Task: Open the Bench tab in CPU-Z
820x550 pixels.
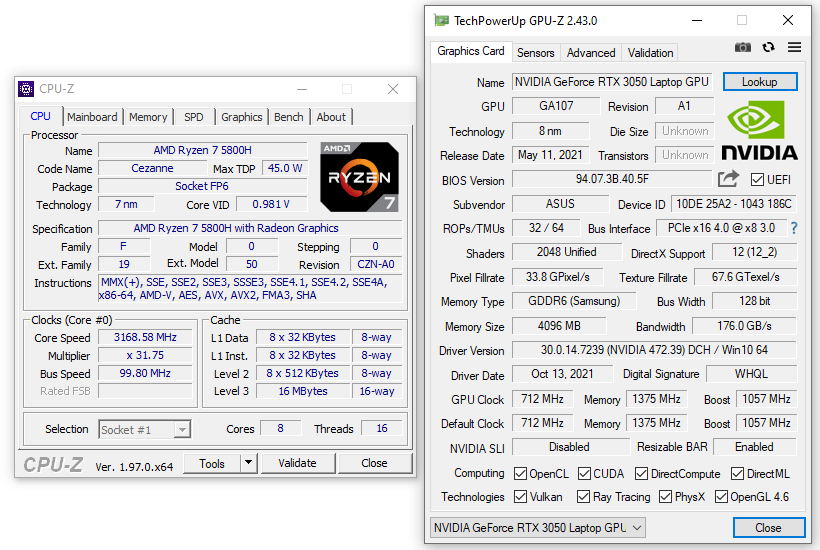Action: [x=288, y=117]
